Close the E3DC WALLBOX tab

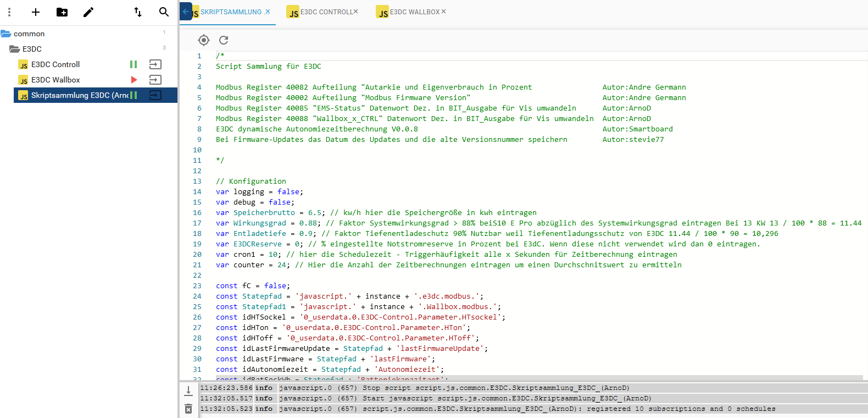point(443,12)
